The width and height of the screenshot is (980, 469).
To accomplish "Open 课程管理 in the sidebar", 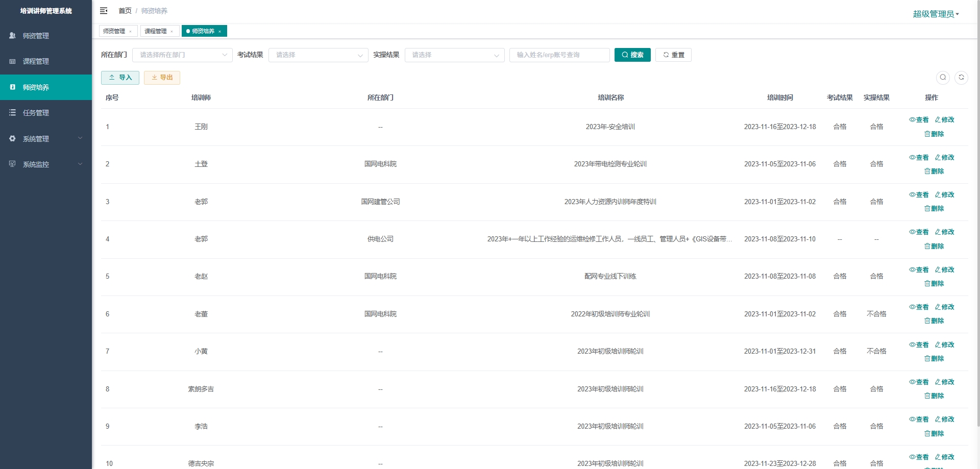I will 46,61.
